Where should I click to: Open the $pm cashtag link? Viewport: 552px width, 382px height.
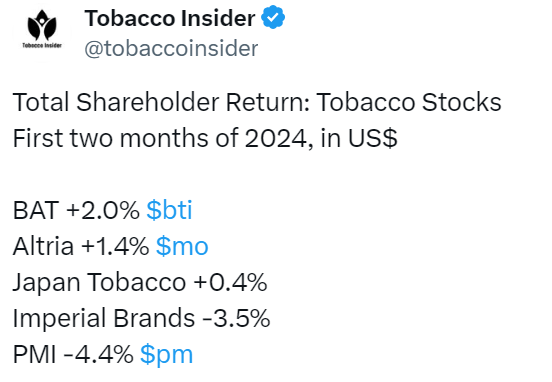click(x=167, y=355)
